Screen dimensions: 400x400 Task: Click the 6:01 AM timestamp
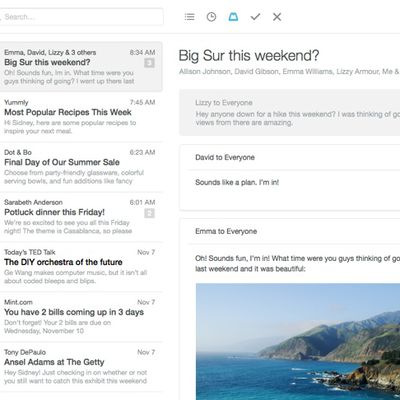[142, 202]
